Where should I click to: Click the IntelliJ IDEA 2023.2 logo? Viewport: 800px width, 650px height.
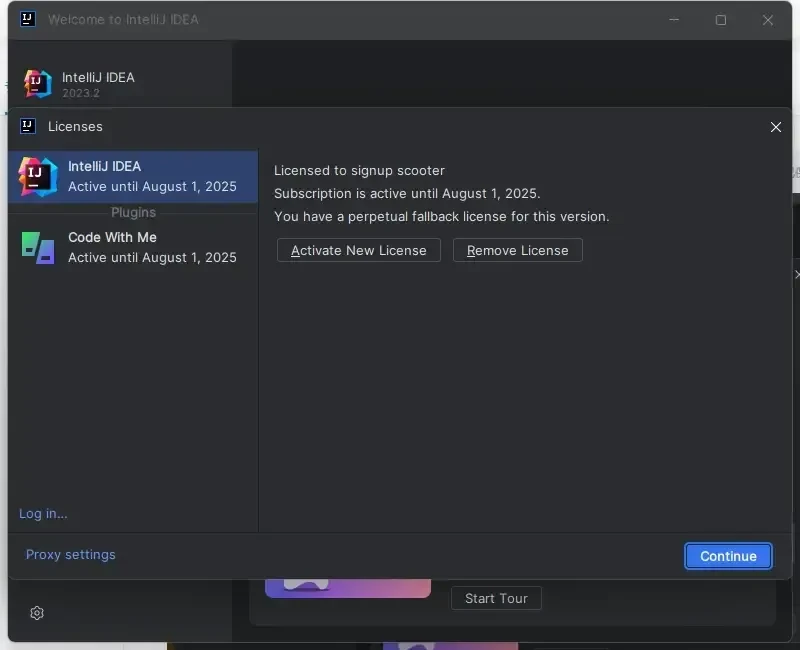coord(38,84)
